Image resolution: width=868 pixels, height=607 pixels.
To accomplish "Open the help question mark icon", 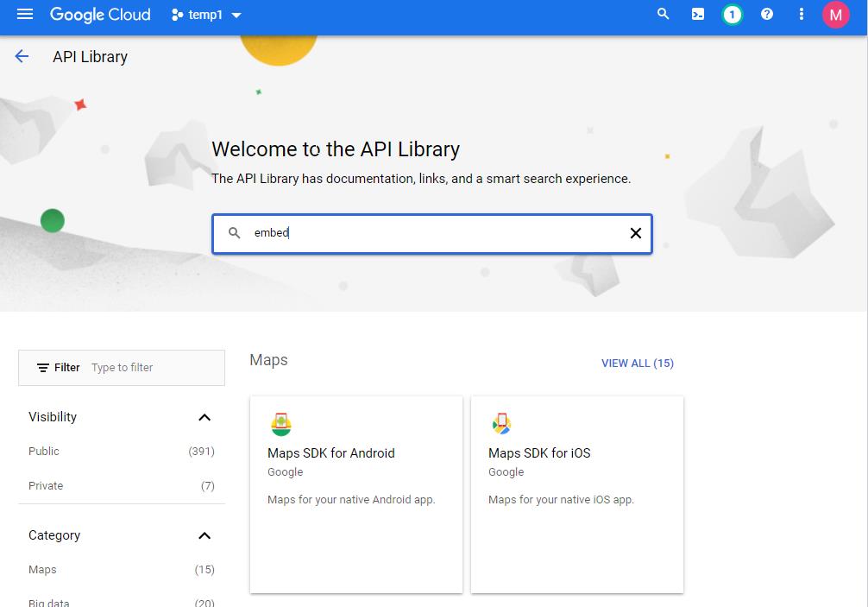I will pos(767,15).
